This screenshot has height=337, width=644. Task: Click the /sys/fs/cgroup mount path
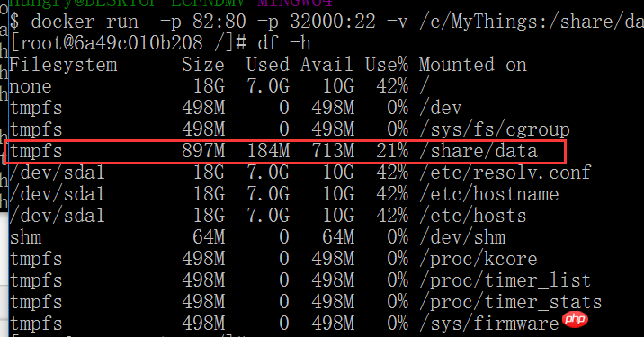pos(495,129)
